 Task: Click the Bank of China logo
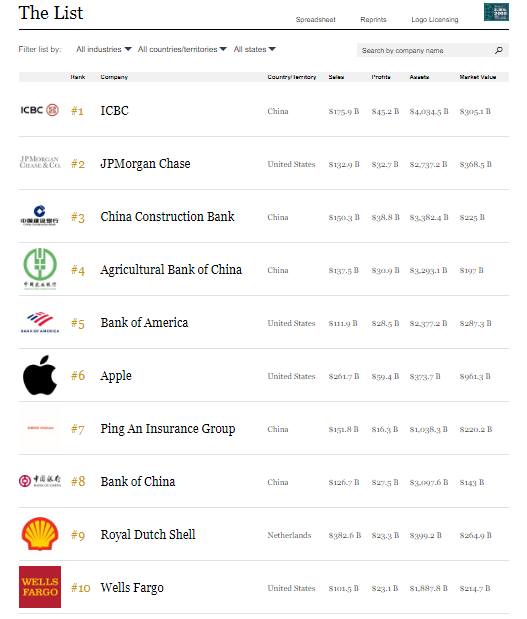(x=40, y=481)
